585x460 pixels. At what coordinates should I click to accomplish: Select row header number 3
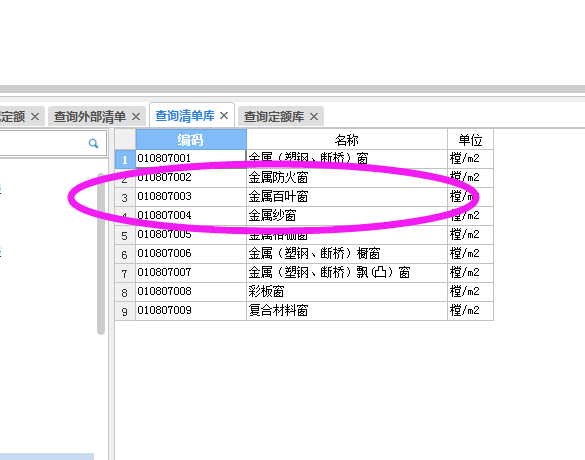pyautogui.click(x=125, y=197)
